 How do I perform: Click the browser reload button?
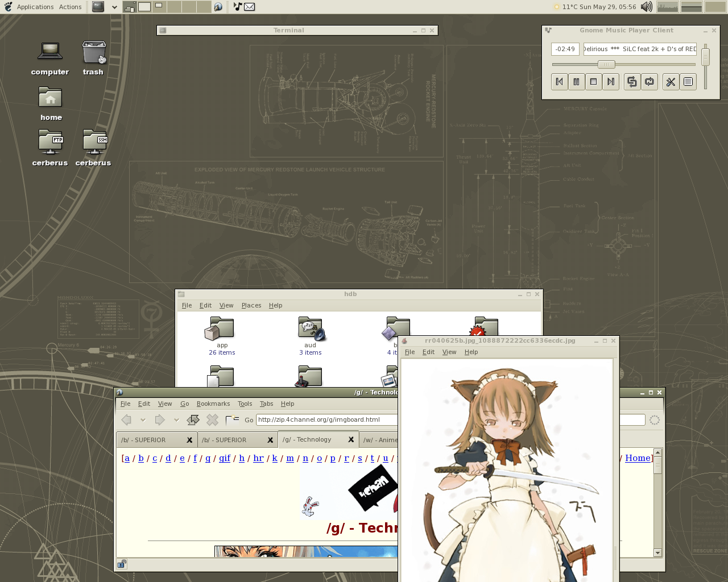coord(193,419)
